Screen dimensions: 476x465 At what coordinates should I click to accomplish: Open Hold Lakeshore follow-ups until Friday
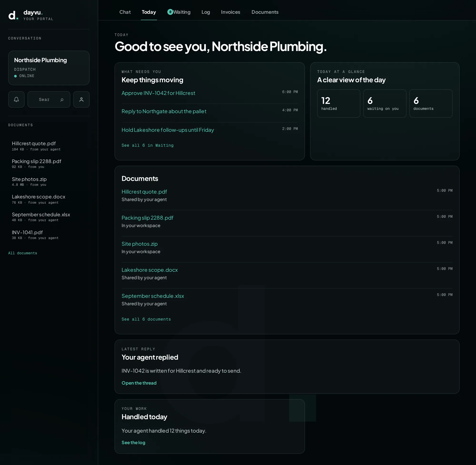click(x=168, y=130)
